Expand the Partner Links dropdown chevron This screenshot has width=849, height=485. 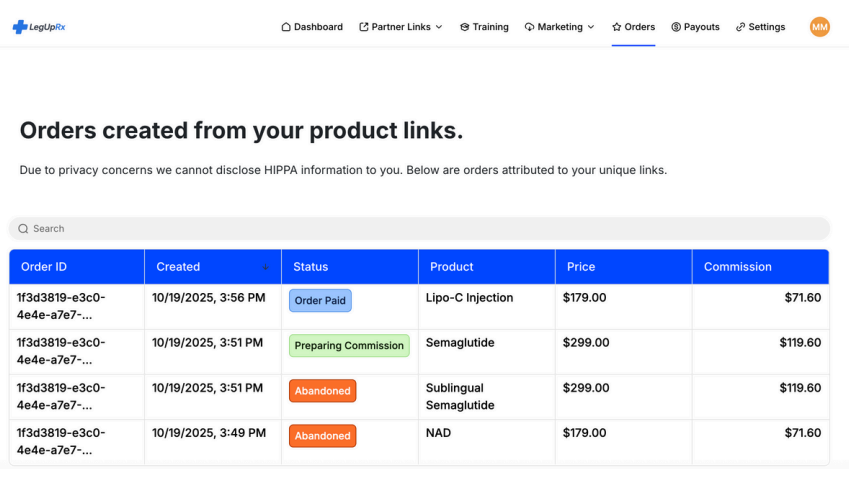point(439,27)
